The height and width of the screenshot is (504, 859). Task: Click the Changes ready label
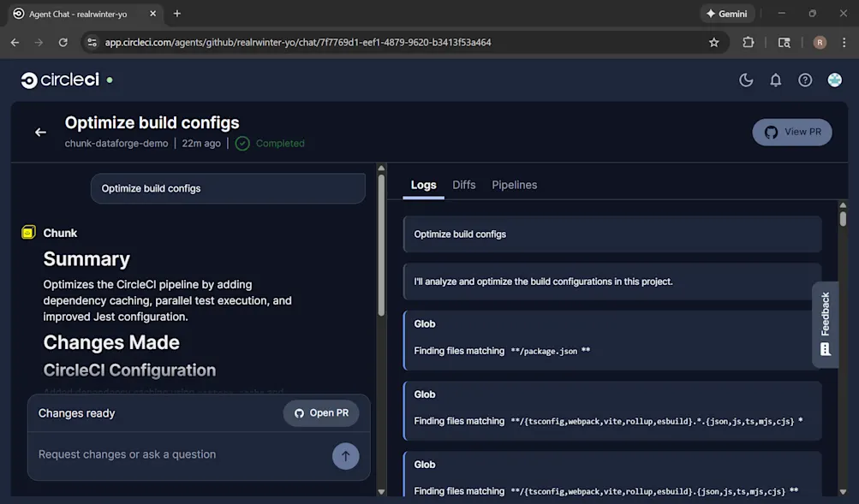(77, 413)
